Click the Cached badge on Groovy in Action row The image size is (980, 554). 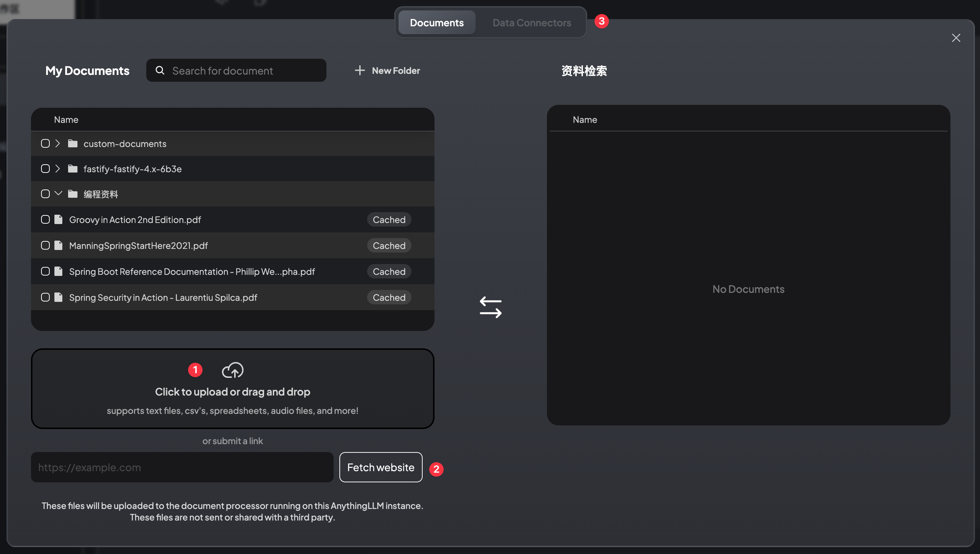tap(389, 219)
